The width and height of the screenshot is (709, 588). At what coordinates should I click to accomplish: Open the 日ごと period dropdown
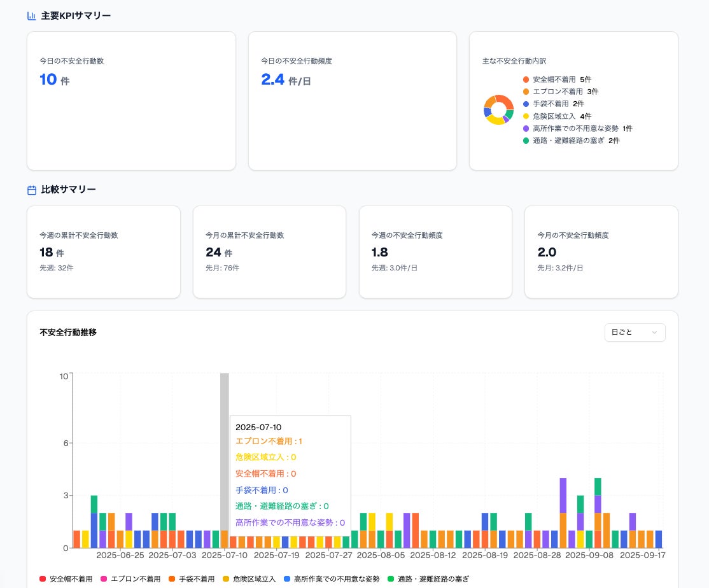tap(635, 332)
